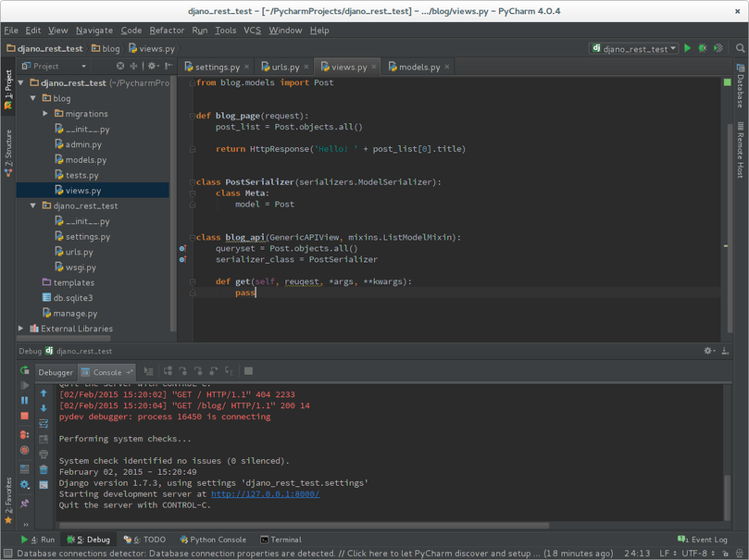Toggle tool window buttons at bottom-left corner

(x=7, y=554)
